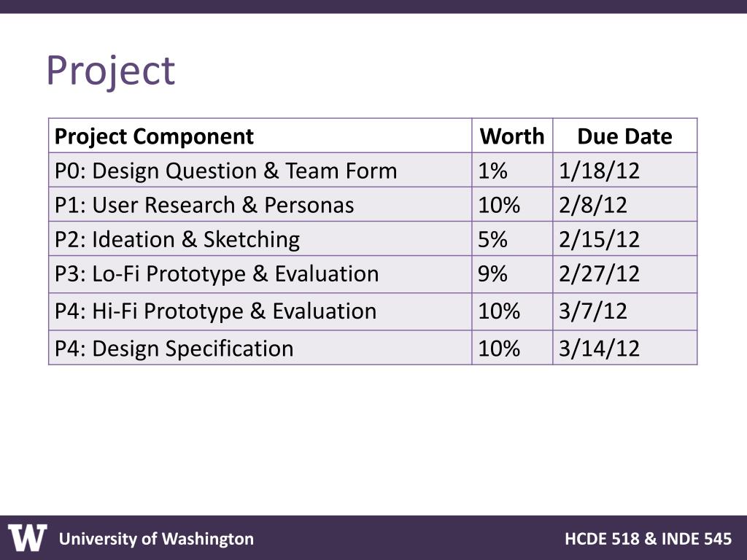Click the "Project" slide title

click(x=110, y=71)
